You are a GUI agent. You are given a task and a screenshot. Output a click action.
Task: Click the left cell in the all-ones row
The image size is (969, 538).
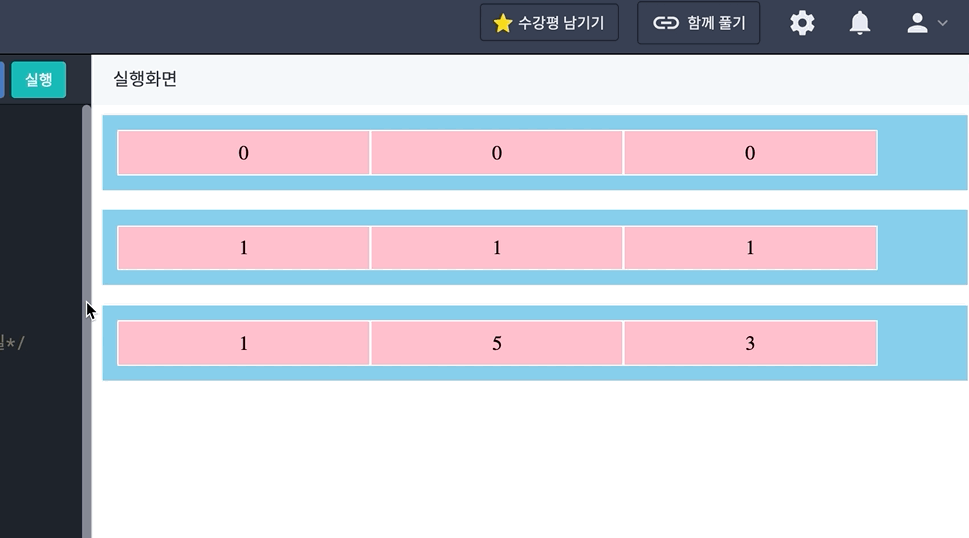click(244, 248)
